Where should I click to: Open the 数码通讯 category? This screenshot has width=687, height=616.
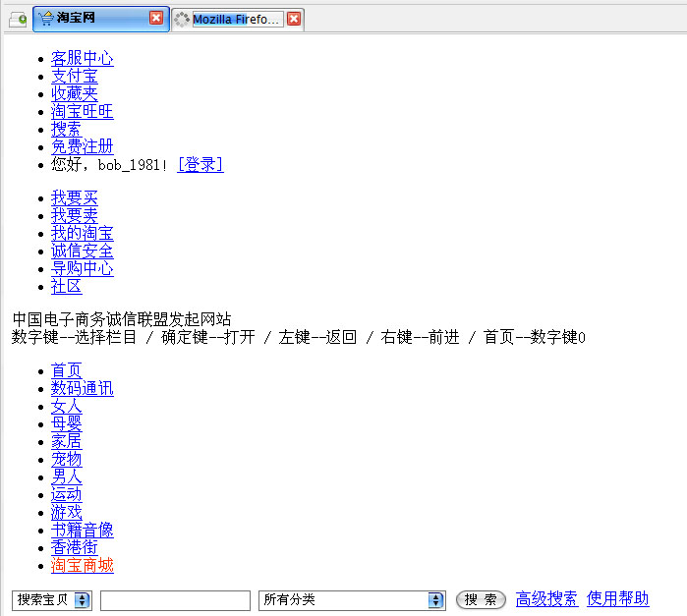coord(83,388)
